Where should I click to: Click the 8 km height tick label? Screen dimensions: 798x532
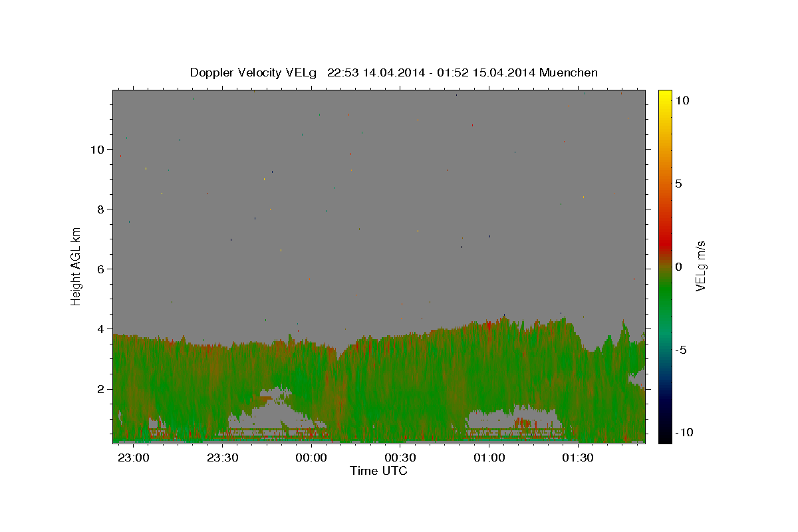(x=101, y=209)
